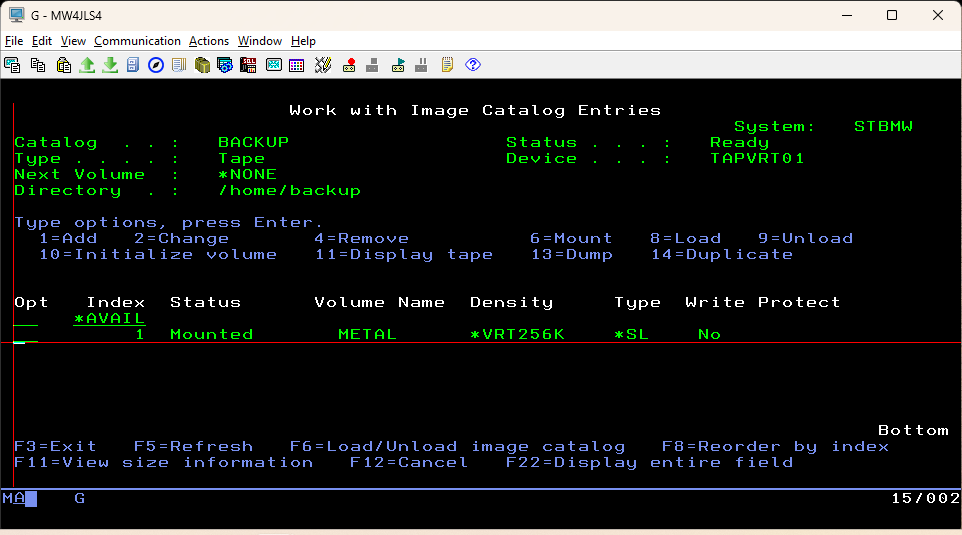Click the 6=Mount option text
Image resolution: width=962 pixels, height=535 pixels.
coord(571,238)
